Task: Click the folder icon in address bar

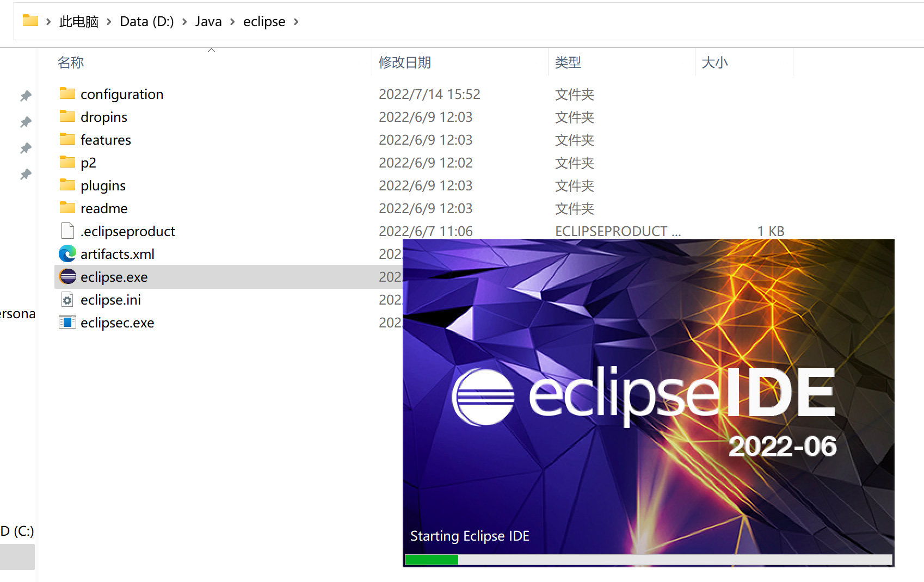Action: (30, 21)
